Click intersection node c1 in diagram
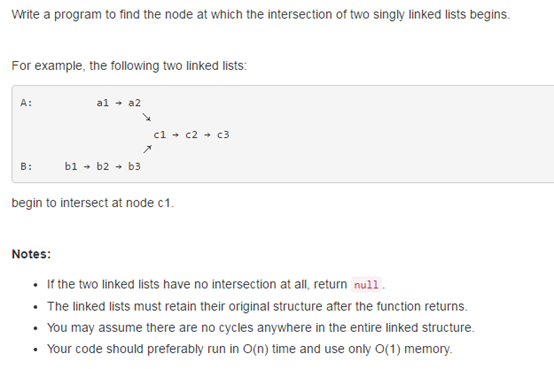Viewport: 554px width, 369px height. 159,135
